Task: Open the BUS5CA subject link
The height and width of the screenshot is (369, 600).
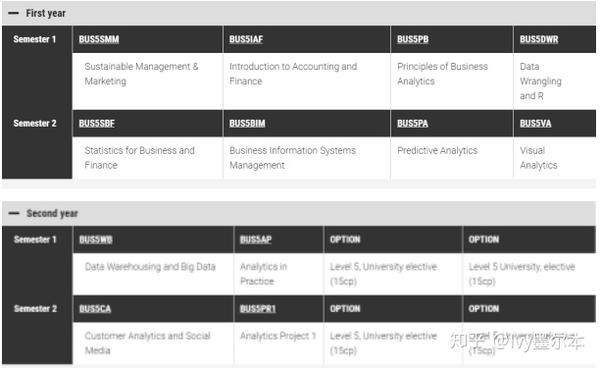Action: (95, 309)
